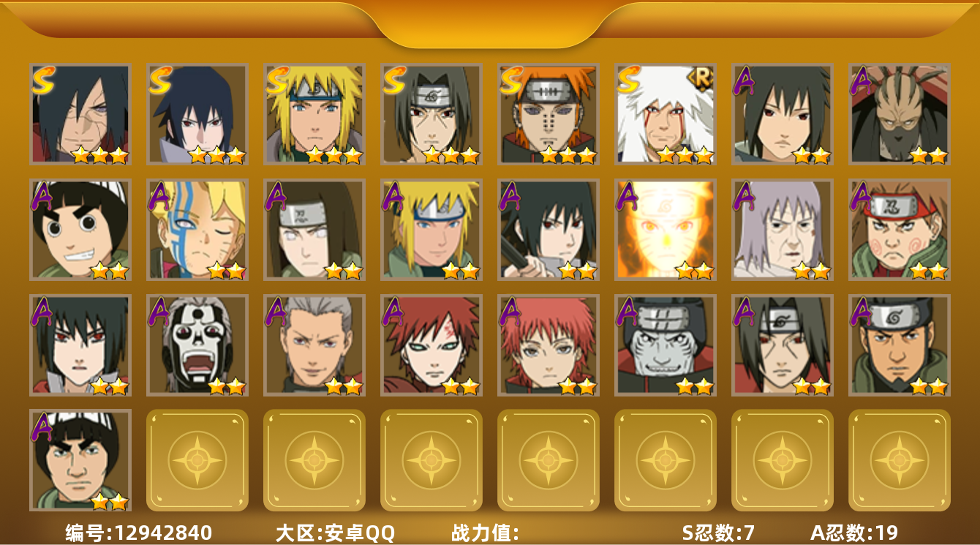
Task: Click the S-rank blond Minato with headband in top row
Action: pos(314,114)
